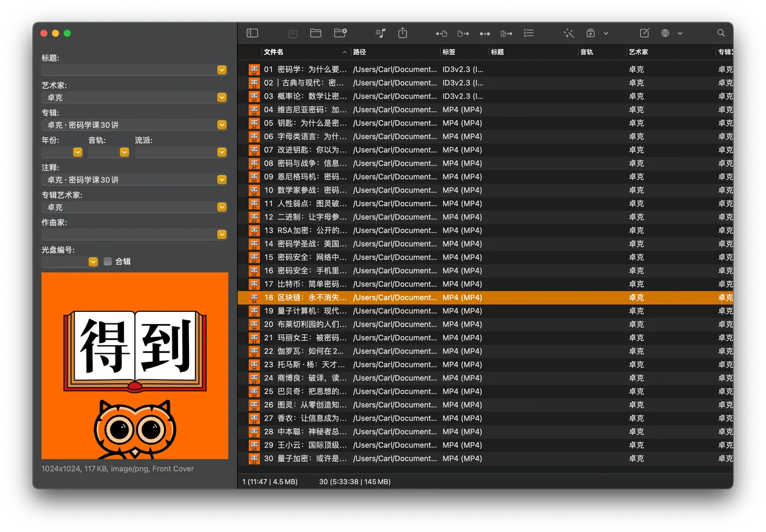Click the playlist music note icon
Image resolution: width=766 pixels, height=532 pixels.
click(380, 33)
